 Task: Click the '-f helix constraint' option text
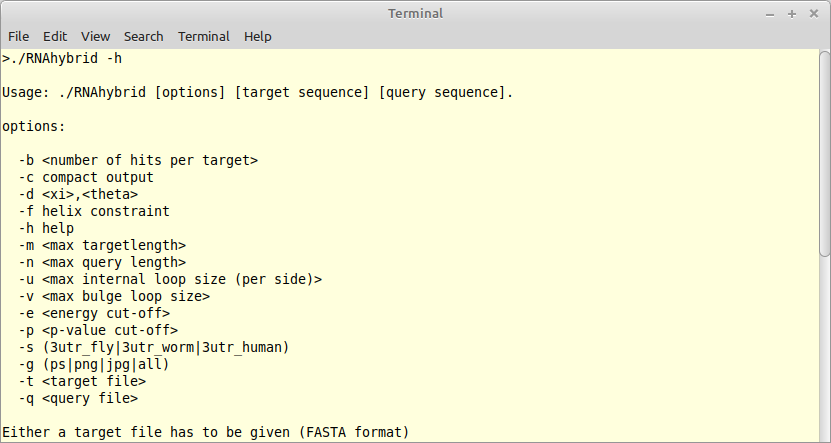[x=94, y=211]
